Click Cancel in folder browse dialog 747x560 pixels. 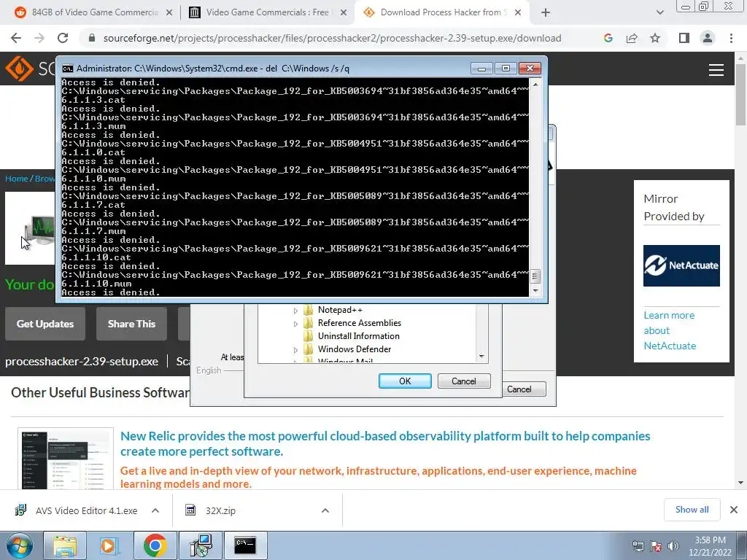tap(464, 381)
